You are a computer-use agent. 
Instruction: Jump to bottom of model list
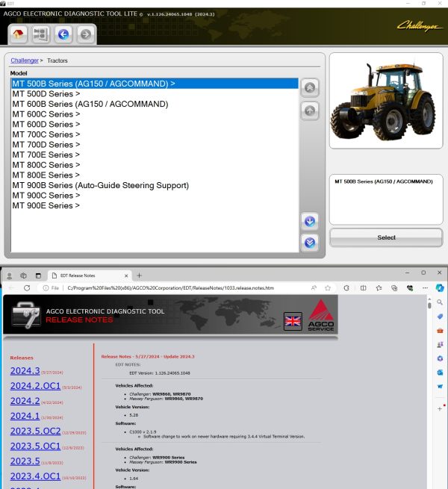coord(310,243)
